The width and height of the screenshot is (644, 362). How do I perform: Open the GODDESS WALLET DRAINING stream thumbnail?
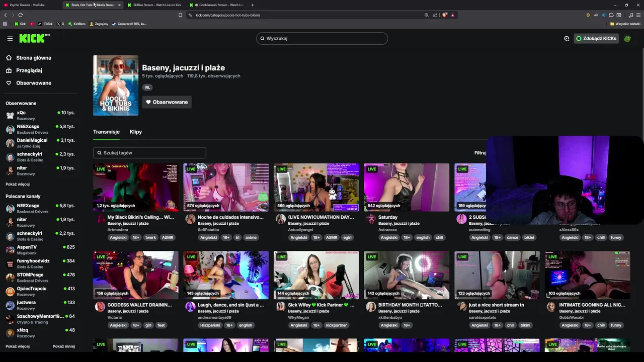(135, 275)
